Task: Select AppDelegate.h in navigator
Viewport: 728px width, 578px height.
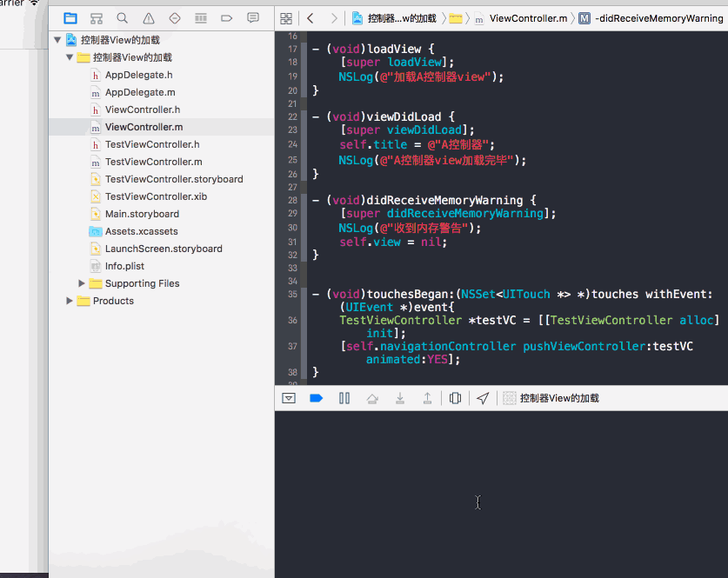Action: [x=138, y=75]
